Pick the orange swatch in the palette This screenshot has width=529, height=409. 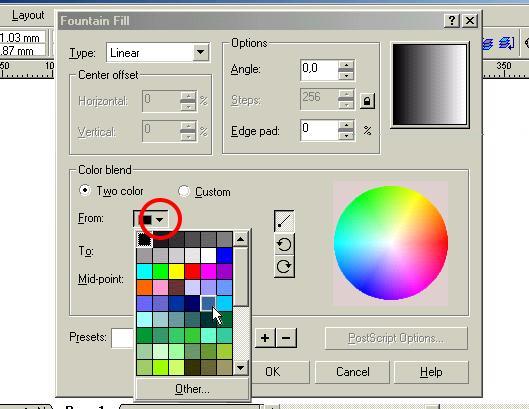point(144,287)
